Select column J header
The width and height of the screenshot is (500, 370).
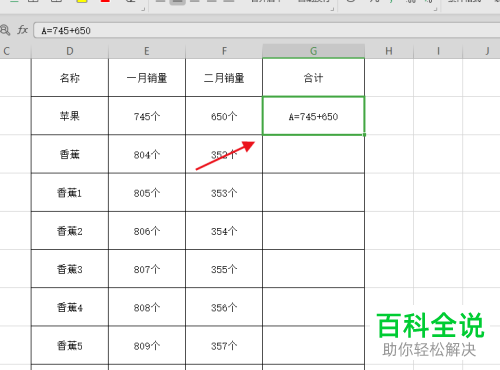point(482,51)
